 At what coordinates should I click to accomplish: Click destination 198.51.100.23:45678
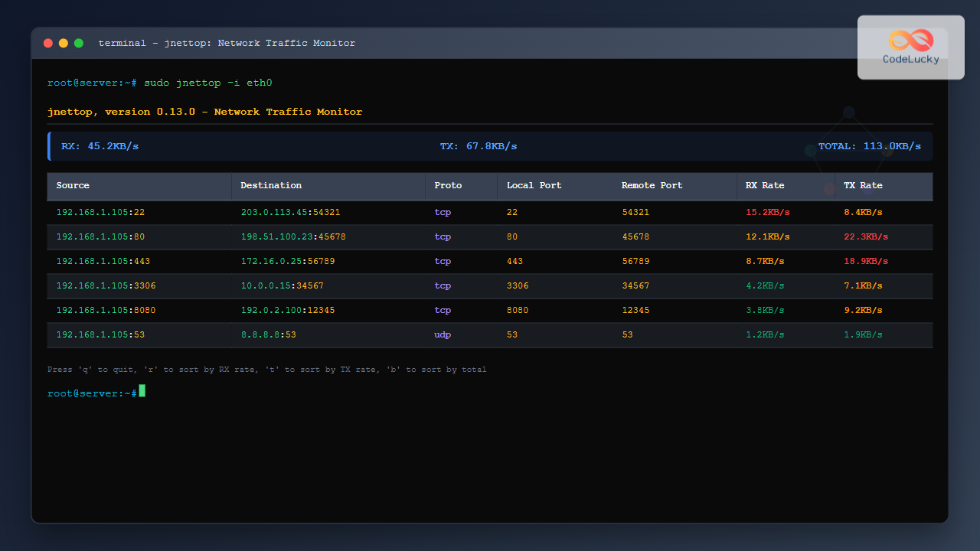pyautogui.click(x=292, y=236)
